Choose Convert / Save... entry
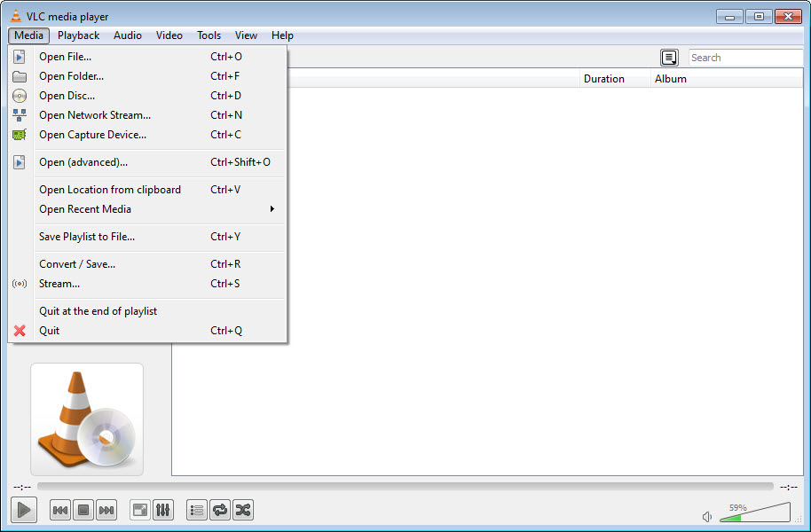The height and width of the screenshot is (532, 811). (x=147, y=264)
